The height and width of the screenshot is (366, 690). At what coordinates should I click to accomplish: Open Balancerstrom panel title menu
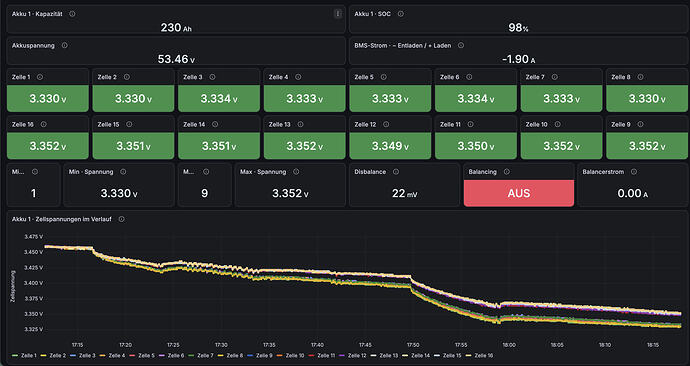coord(603,172)
